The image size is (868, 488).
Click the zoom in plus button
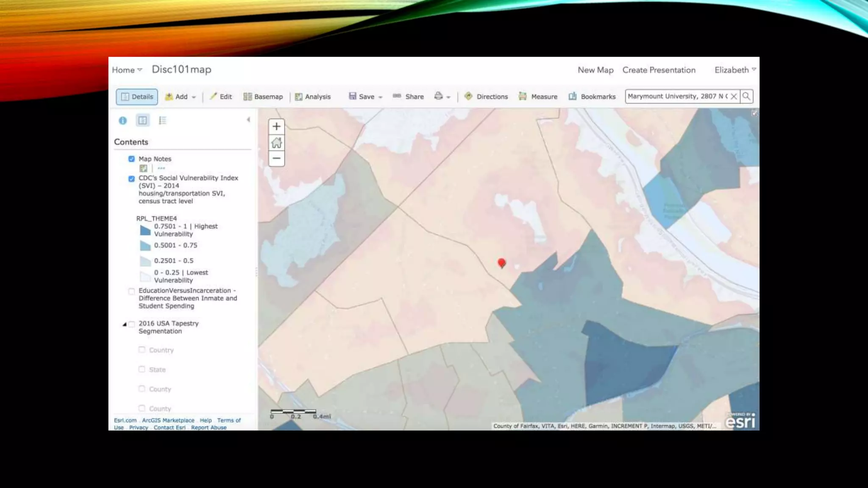276,126
